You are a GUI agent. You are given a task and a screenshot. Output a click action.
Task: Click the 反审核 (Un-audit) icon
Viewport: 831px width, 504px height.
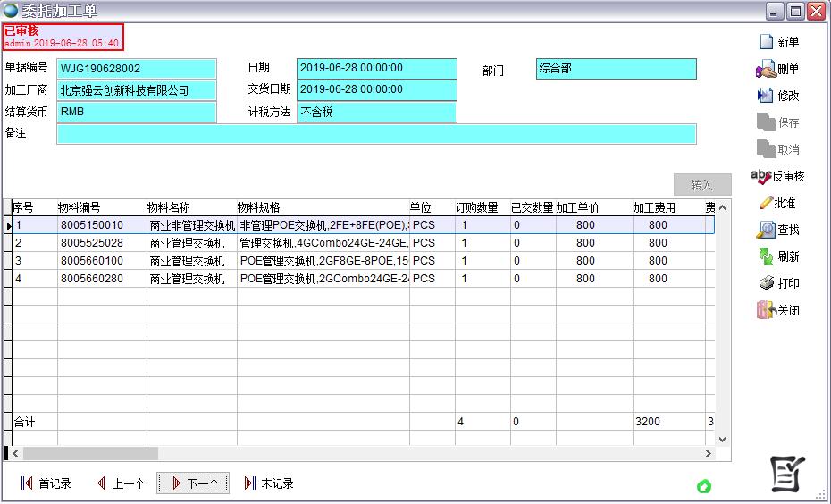coord(761,176)
